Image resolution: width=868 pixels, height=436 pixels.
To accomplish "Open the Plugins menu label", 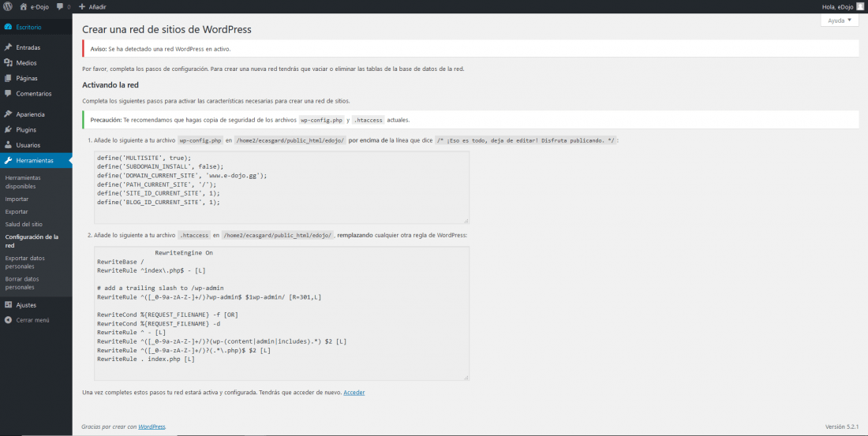I will point(26,130).
